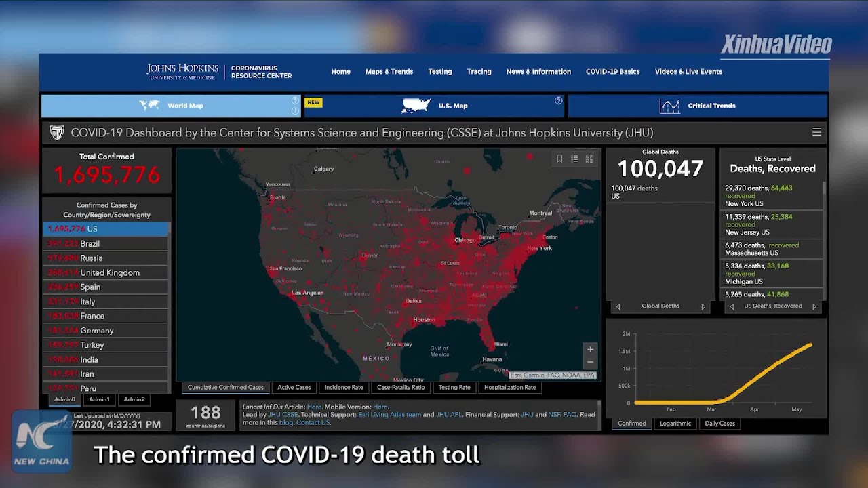Select the Confirmed chart tab
Viewport: 868px width, 488px height.
[632, 424]
